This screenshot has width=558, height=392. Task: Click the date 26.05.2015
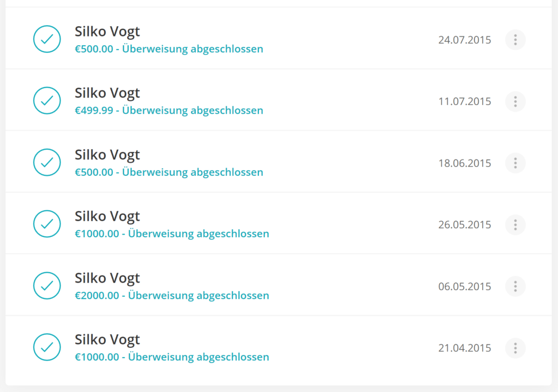click(465, 225)
